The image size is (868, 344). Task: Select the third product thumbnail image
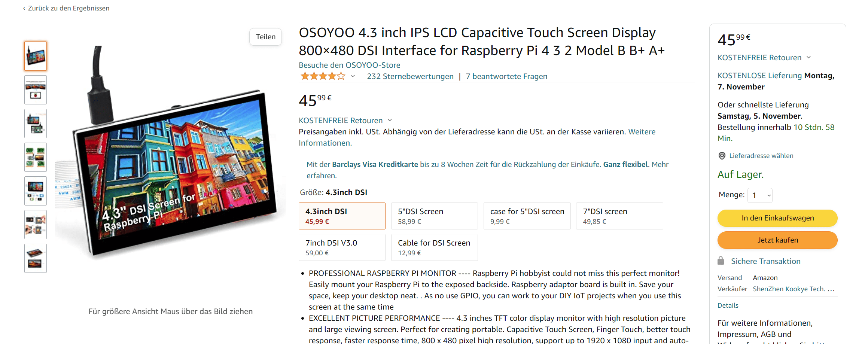coord(36,124)
